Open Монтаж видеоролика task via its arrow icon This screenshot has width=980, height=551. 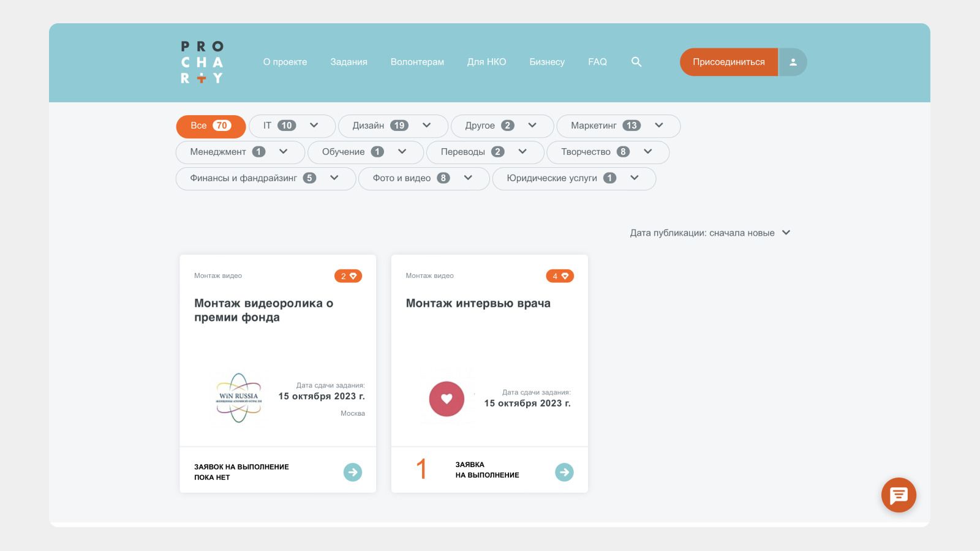353,472
